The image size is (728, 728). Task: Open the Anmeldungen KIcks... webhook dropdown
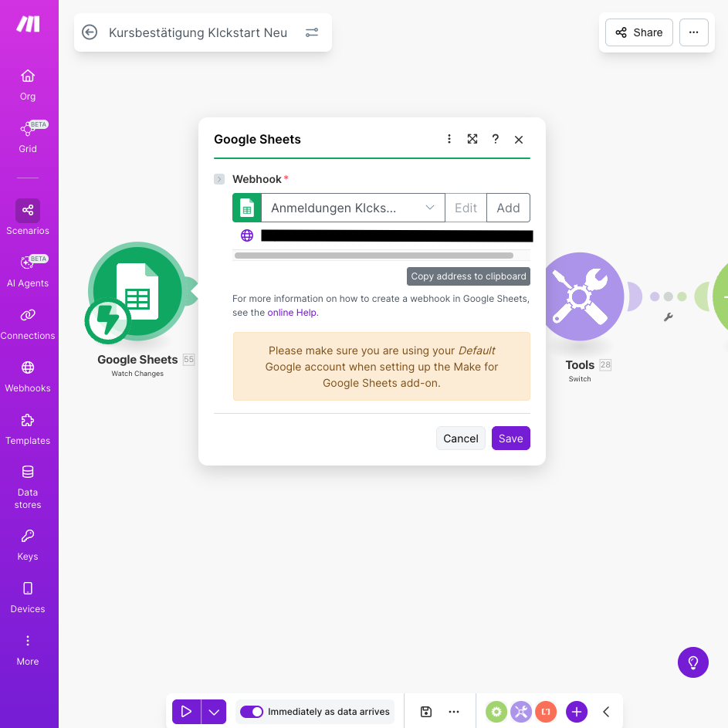(x=353, y=208)
